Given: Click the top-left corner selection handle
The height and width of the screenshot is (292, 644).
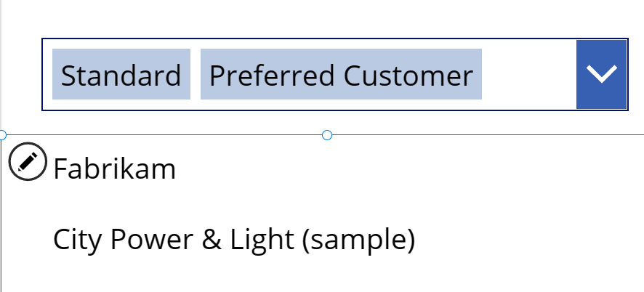Looking at the screenshot, I should pyautogui.click(x=1, y=134).
